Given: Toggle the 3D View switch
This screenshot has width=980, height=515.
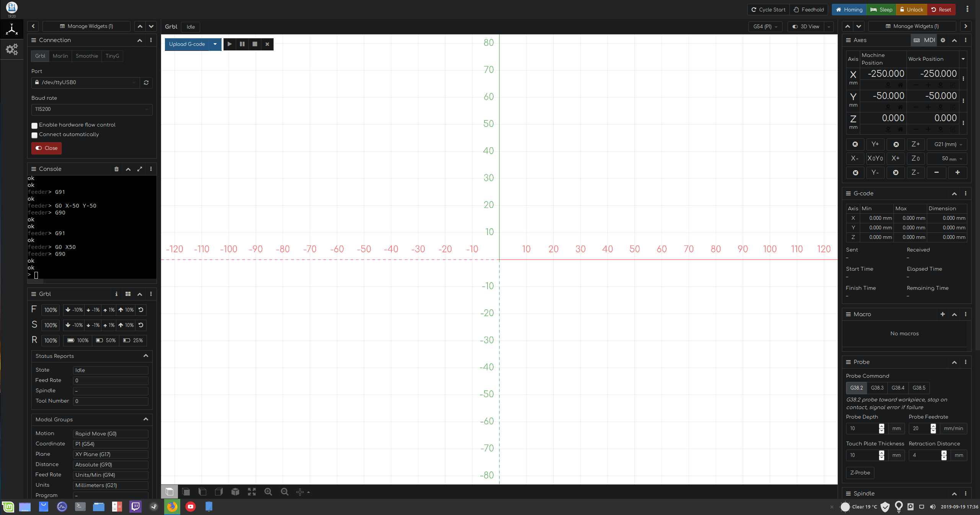Looking at the screenshot, I should pos(806,27).
